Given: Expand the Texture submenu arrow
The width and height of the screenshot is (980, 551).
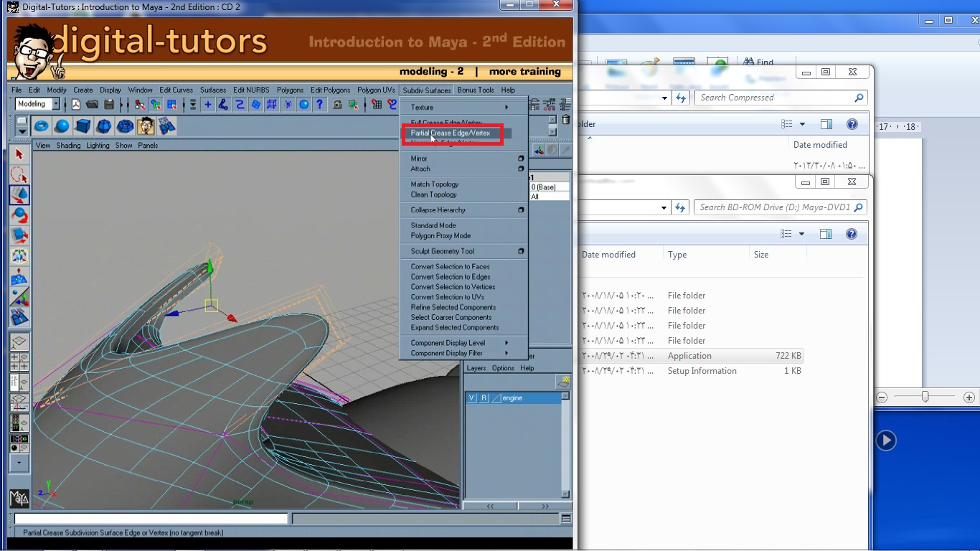Looking at the screenshot, I should (x=507, y=108).
